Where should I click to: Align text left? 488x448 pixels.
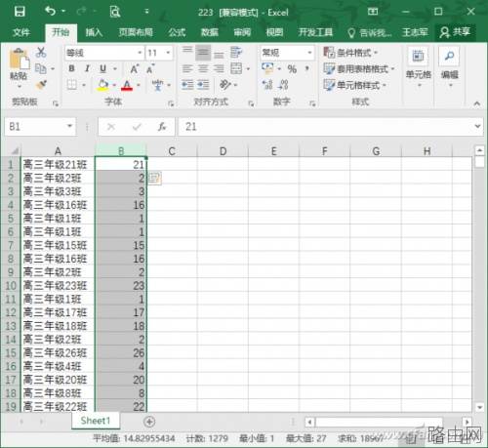(187, 68)
